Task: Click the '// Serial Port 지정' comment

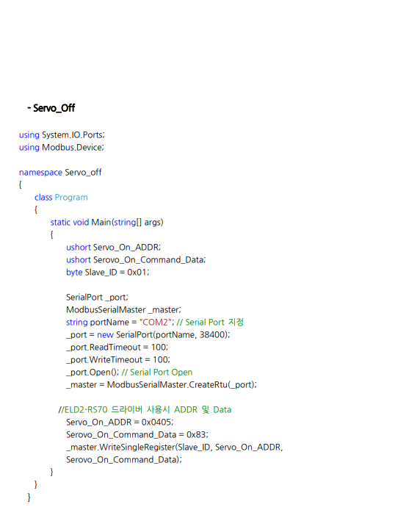Action: click(x=210, y=323)
